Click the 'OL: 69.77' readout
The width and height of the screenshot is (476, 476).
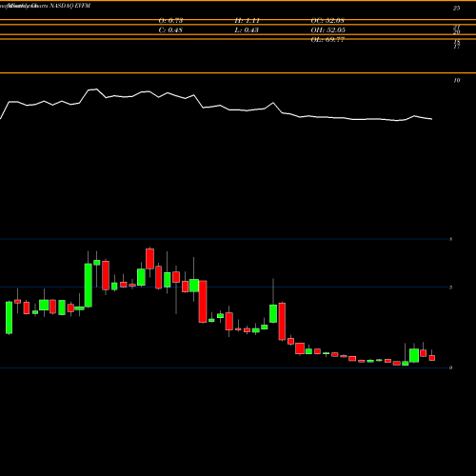click(x=327, y=40)
